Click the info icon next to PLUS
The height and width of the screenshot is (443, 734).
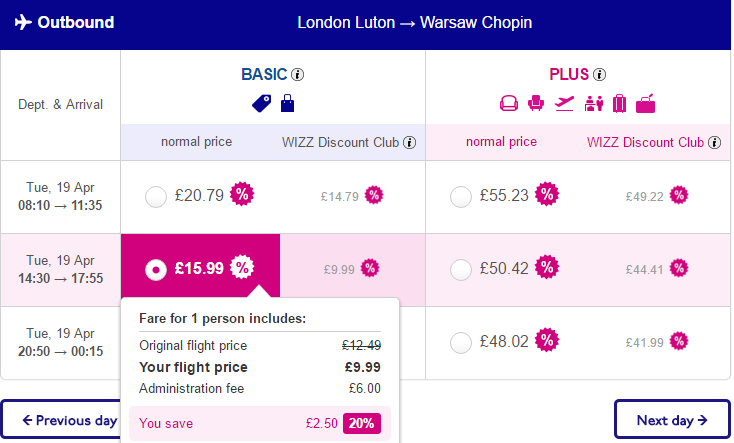point(600,74)
